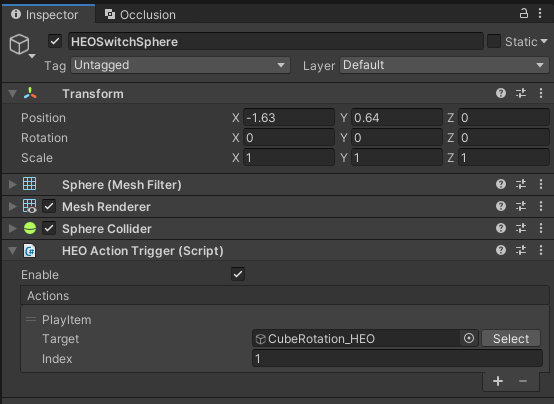Open Sphere Collider help icon
The height and width of the screenshot is (404, 554).
[x=501, y=228]
